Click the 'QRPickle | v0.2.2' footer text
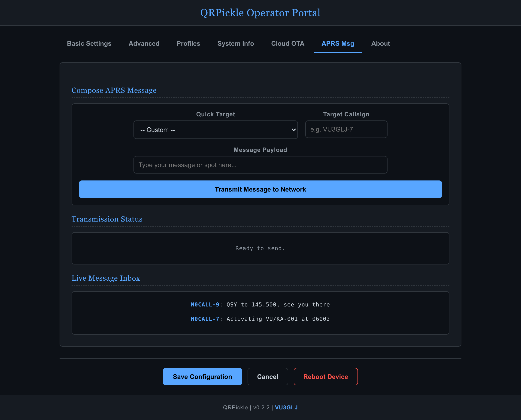The image size is (521, 420). tap(246, 407)
